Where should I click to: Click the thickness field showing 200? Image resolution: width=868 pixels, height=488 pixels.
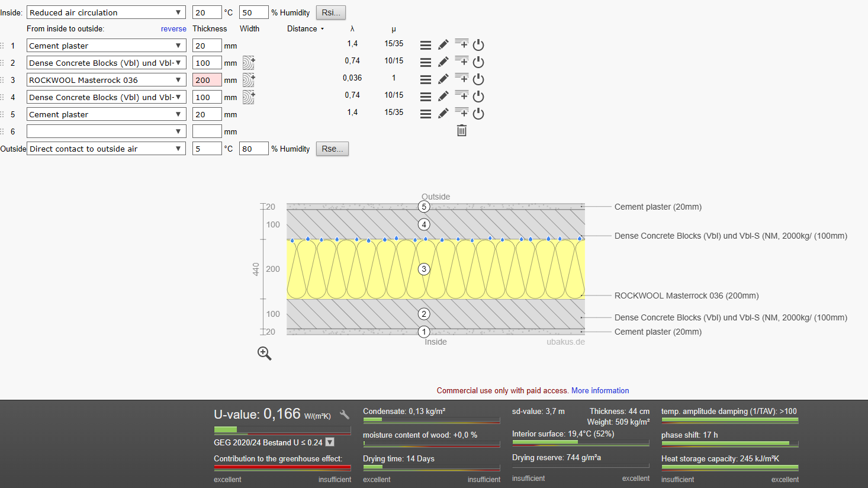207,80
